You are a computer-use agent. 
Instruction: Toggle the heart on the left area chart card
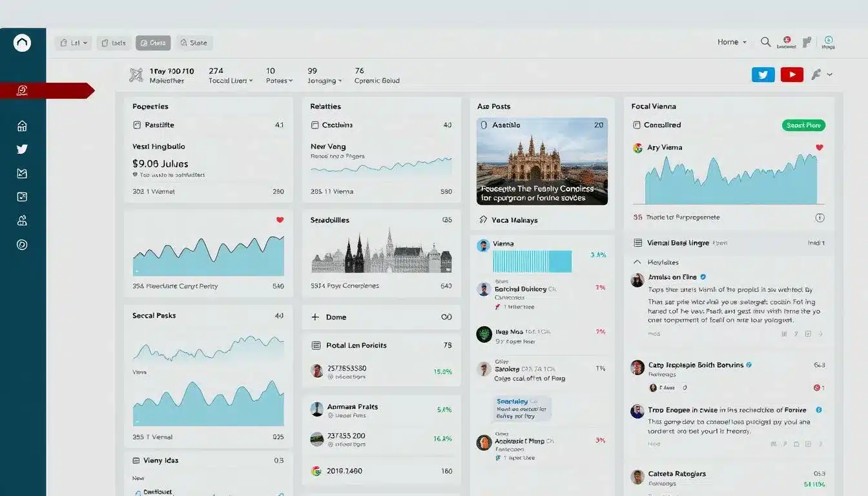click(x=280, y=220)
